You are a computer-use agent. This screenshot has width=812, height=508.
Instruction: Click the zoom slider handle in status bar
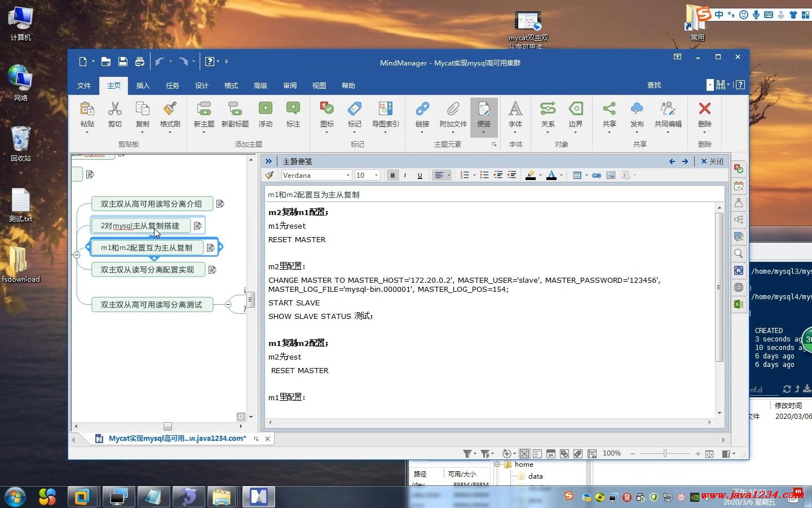click(665, 453)
